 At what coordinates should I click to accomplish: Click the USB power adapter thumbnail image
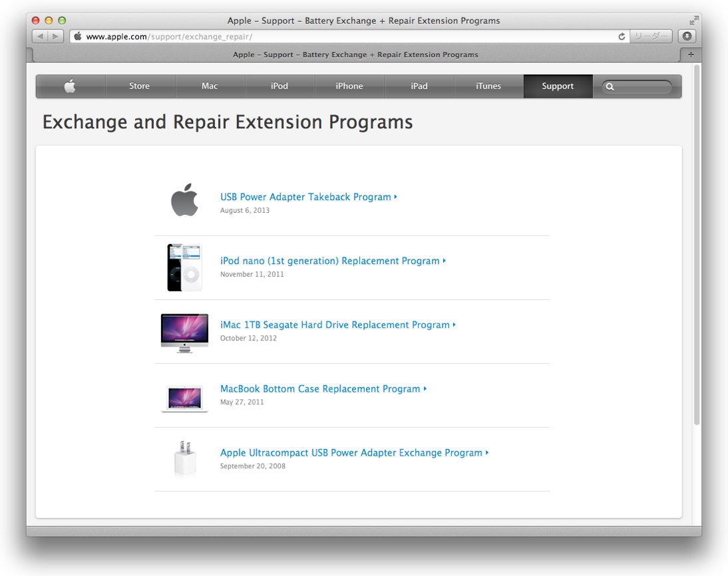click(185, 458)
